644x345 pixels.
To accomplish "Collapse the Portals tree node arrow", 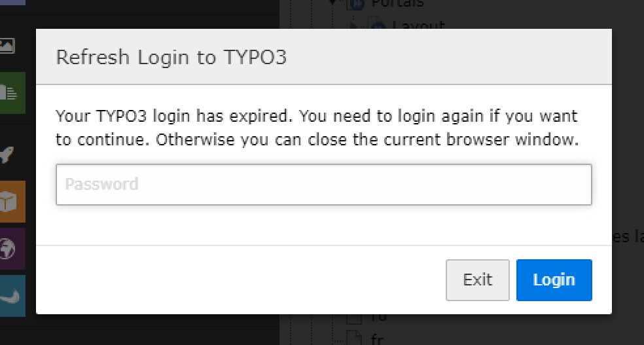I will 333,3.
